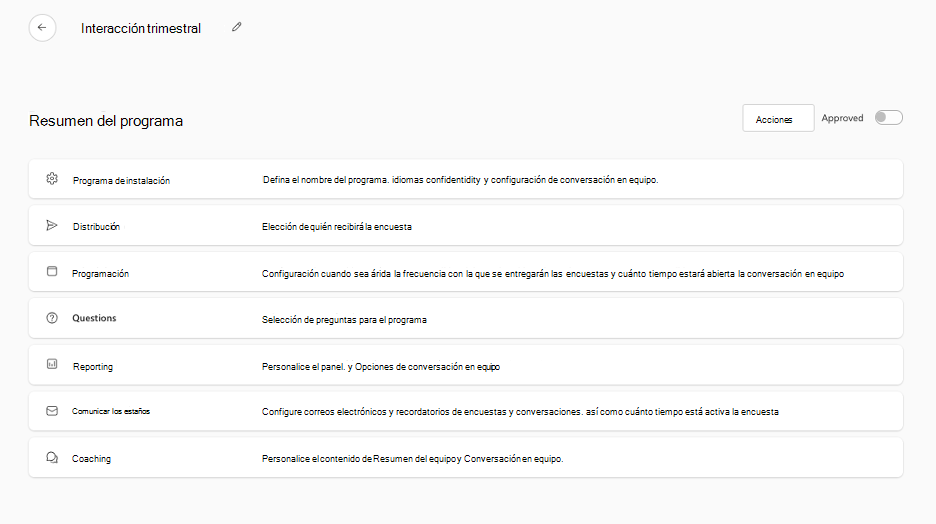The width and height of the screenshot is (936, 524).
Task: Select the Distribución row
Action: [x=96, y=227]
